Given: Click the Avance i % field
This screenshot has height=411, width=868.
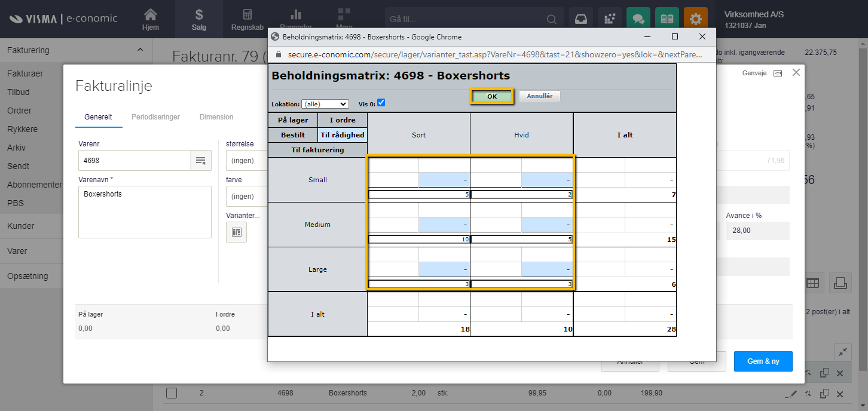Looking at the screenshot, I should click(x=758, y=231).
